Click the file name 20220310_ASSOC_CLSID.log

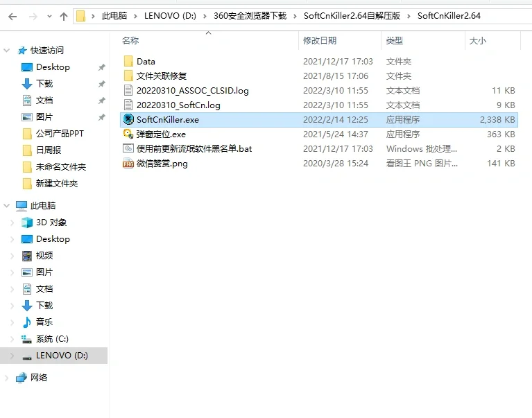(x=193, y=91)
